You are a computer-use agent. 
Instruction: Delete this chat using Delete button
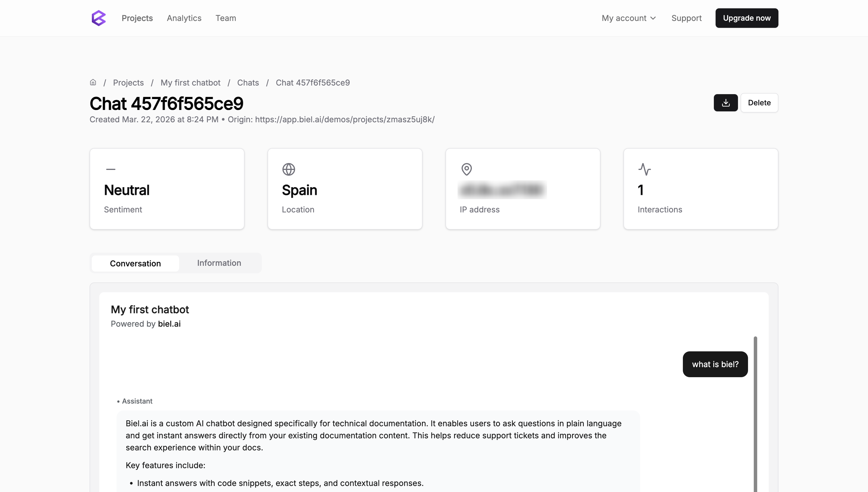tap(759, 103)
